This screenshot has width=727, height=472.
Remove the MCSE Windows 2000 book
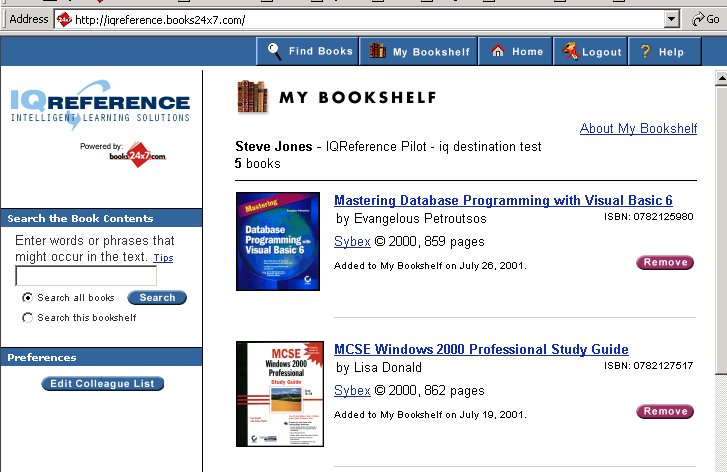[x=665, y=411]
